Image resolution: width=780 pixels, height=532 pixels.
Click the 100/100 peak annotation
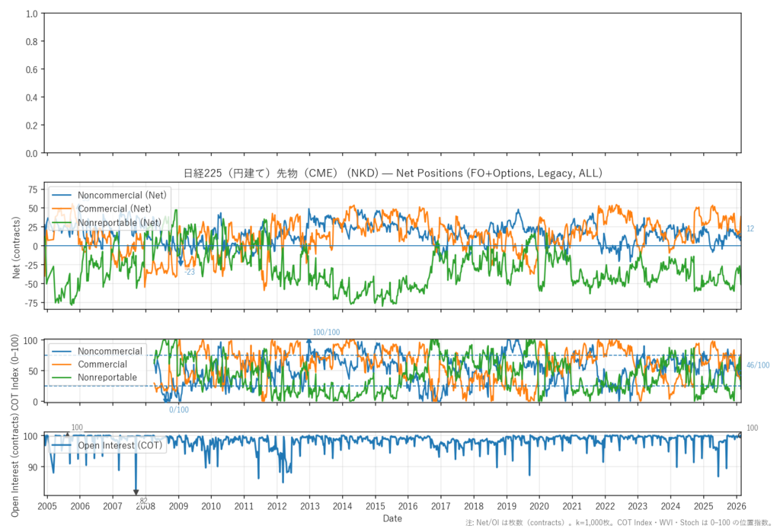[x=327, y=333]
